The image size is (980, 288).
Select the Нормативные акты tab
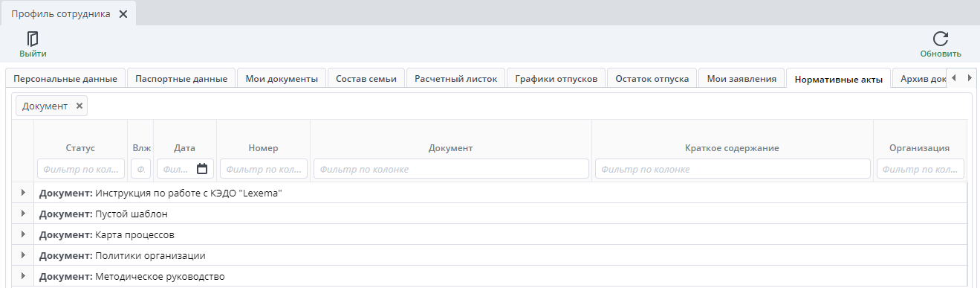coord(838,78)
